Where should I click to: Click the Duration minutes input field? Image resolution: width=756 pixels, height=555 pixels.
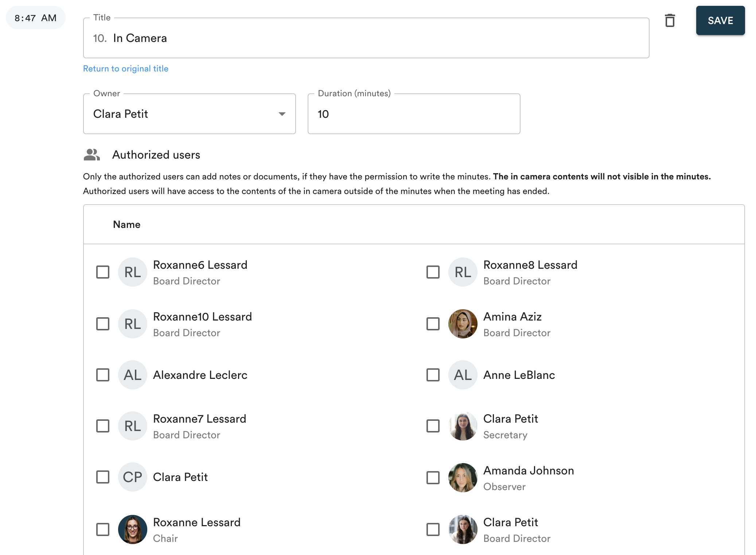click(x=414, y=114)
